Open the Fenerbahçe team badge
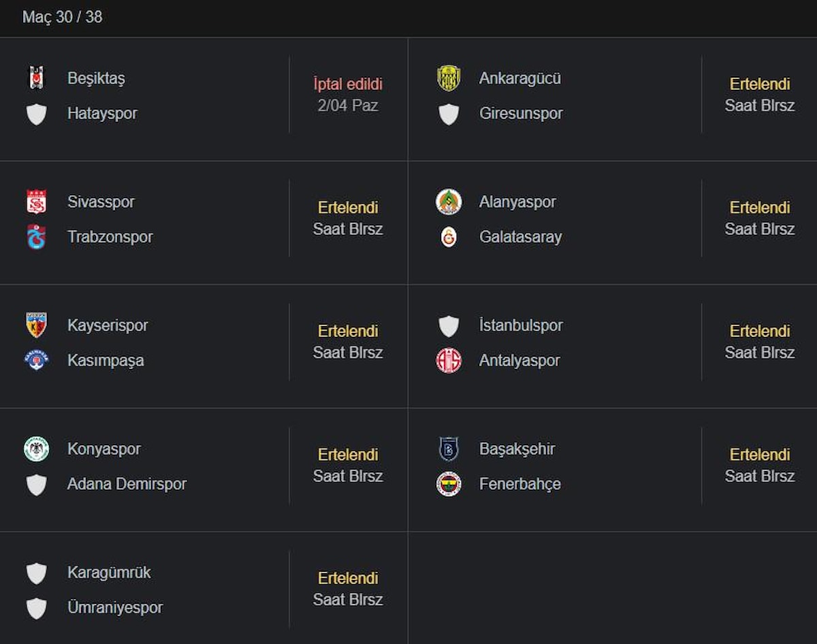The height and width of the screenshot is (644, 817). [449, 484]
